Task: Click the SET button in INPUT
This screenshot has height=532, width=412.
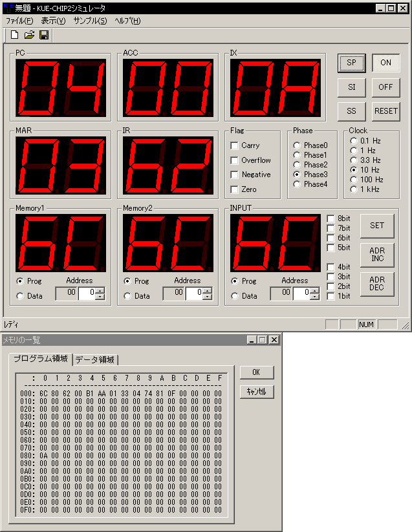Action: point(377,226)
